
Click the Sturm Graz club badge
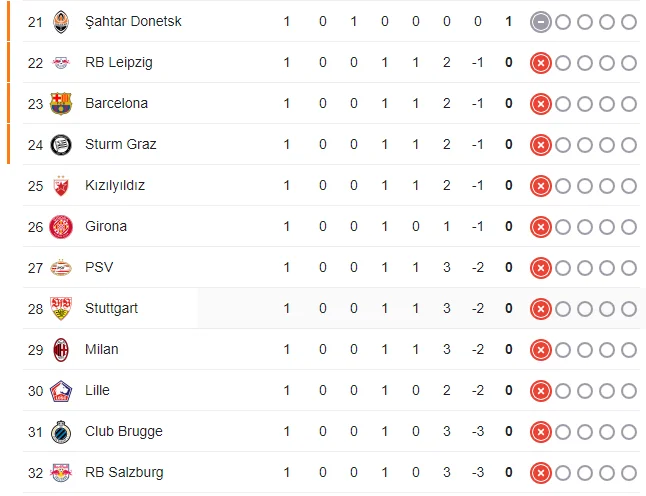point(61,144)
